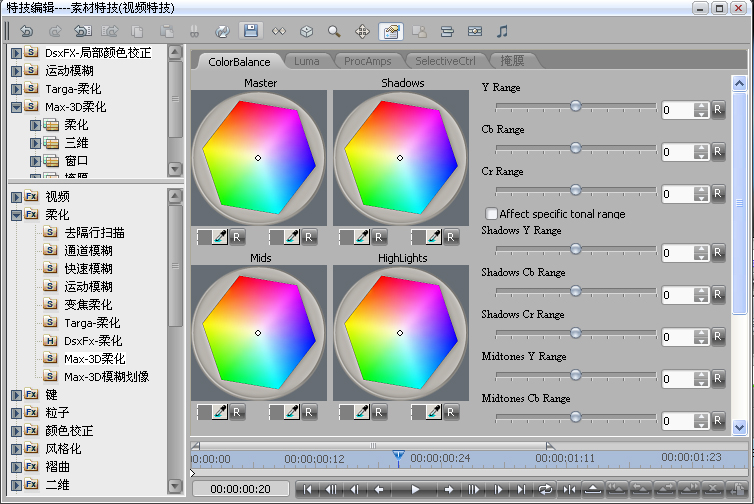Screen dimensions: 754x504
Task: Click the four-way move arrows icon
Action: pos(362,32)
